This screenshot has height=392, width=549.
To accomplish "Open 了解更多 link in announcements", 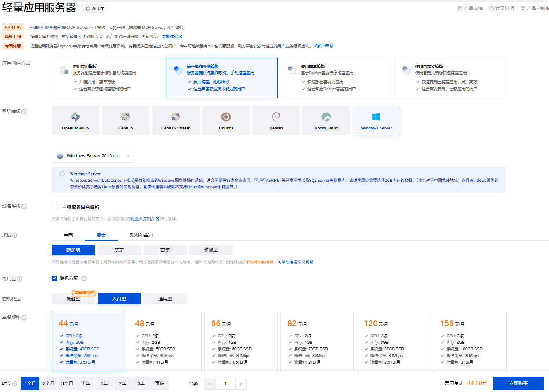I will click(323, 46).
